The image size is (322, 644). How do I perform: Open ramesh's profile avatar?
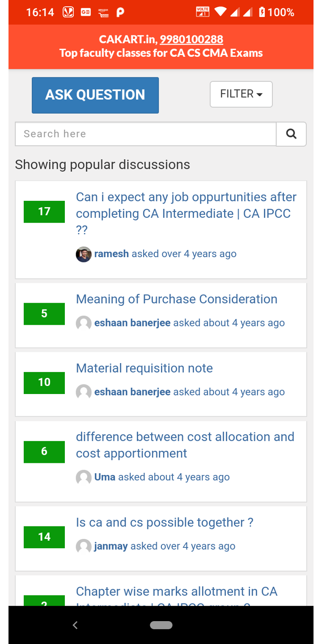(84, 254)
